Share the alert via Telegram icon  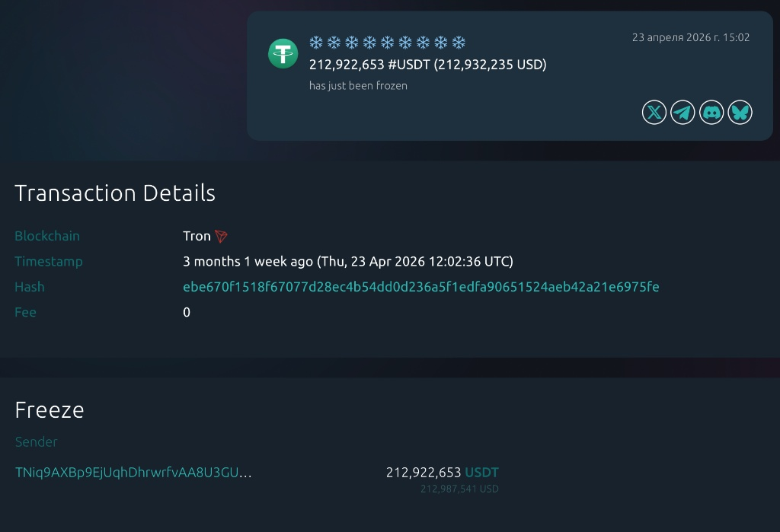tap(682, 113)
